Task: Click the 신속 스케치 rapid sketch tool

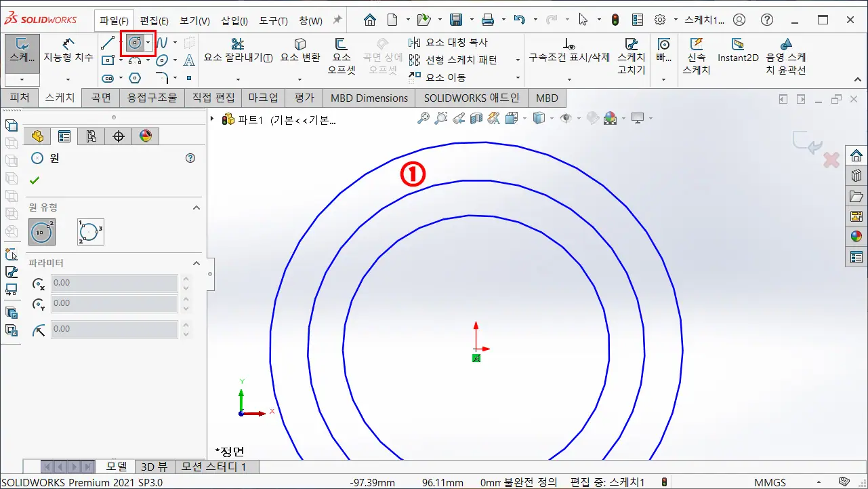Action: 696,56
